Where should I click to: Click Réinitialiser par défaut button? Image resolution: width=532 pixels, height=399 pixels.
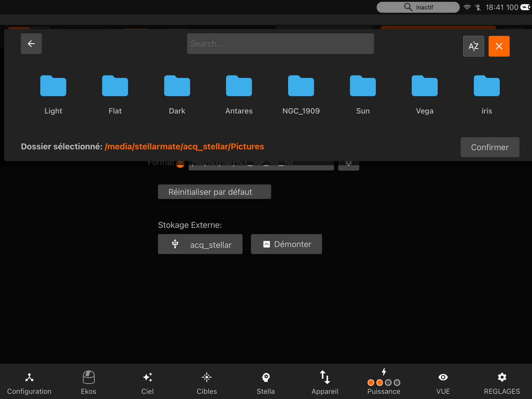click(x=215, y=192)
